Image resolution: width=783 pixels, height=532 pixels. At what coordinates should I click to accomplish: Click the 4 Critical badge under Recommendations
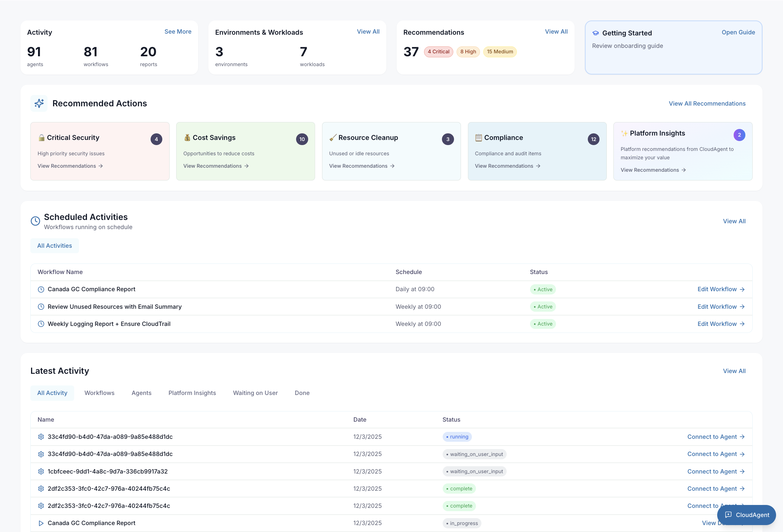[438, 52]
